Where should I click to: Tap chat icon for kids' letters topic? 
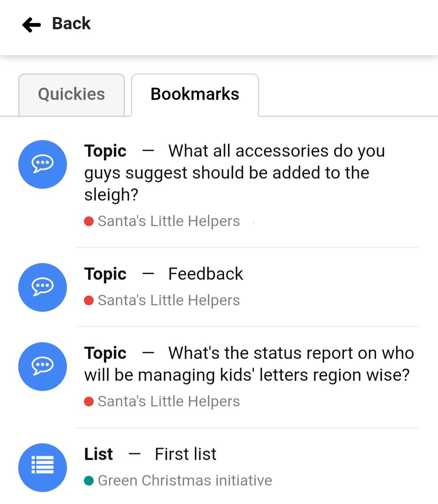(x=43, y=367)
